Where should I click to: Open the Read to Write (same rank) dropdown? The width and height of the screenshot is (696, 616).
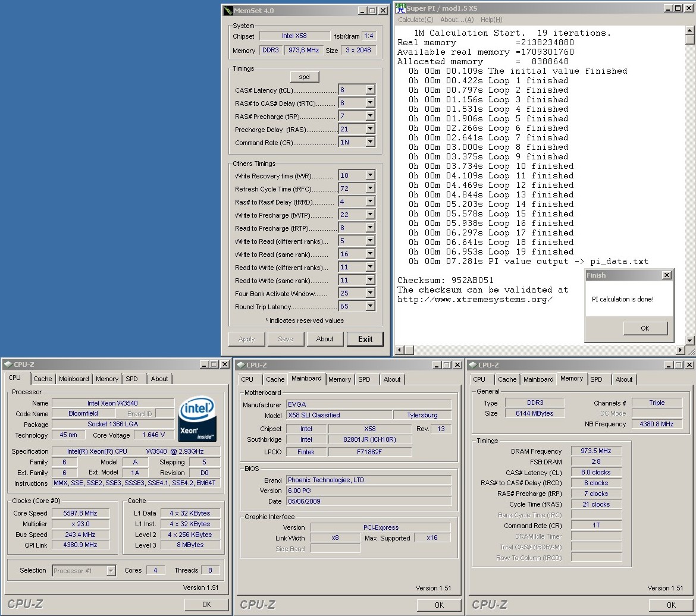point(370,280)
